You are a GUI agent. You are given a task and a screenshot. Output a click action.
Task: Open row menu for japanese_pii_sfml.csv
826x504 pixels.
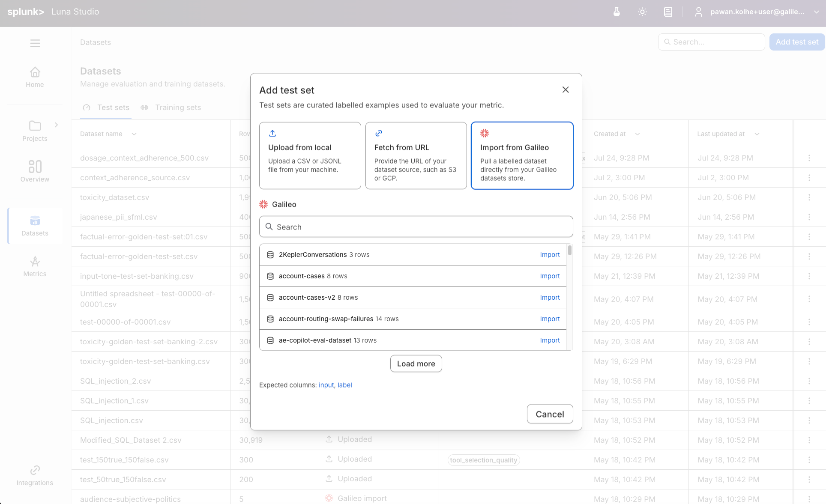pos(809,217)
